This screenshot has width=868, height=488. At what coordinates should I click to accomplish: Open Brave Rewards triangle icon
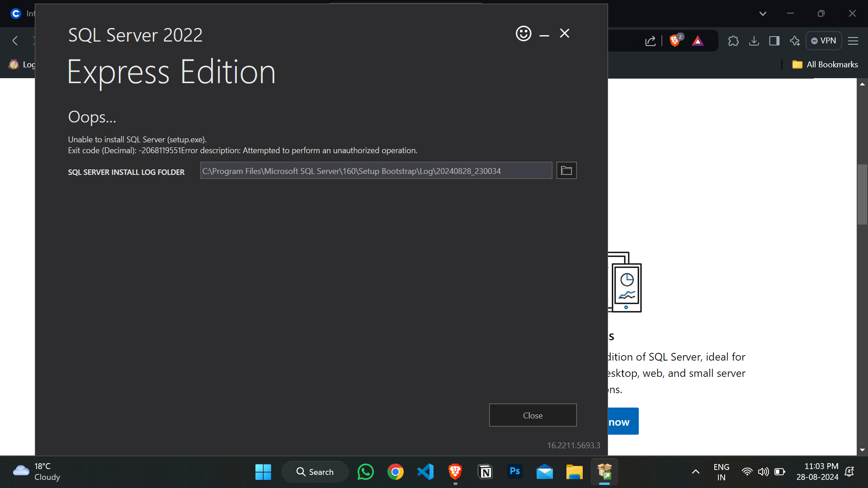coord(698,40)
